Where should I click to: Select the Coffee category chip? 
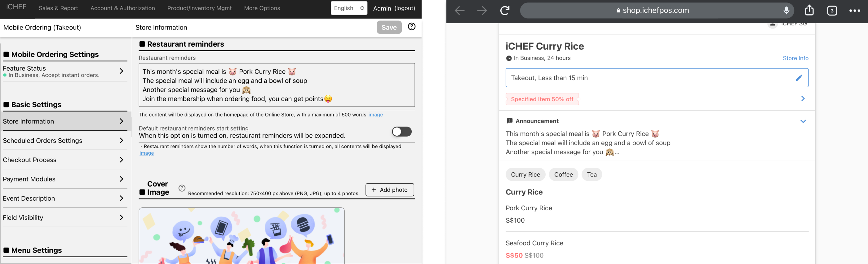(563, 175)
